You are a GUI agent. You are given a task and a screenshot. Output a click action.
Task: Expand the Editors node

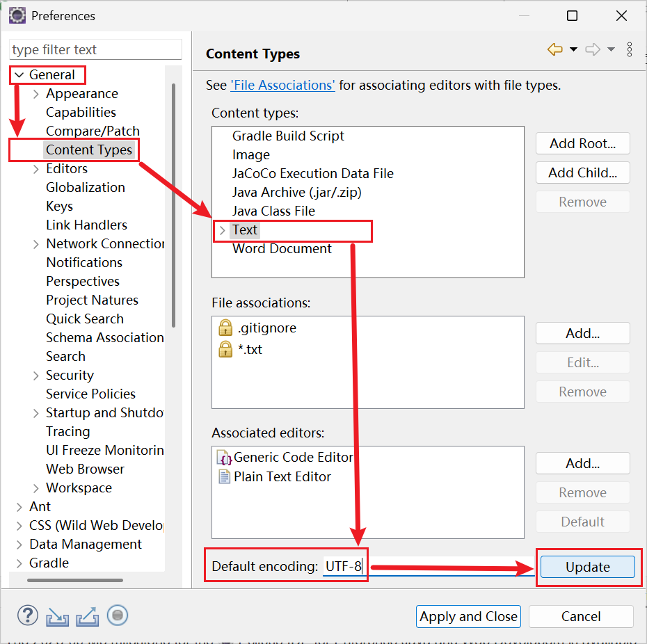(x=36, y=169)
